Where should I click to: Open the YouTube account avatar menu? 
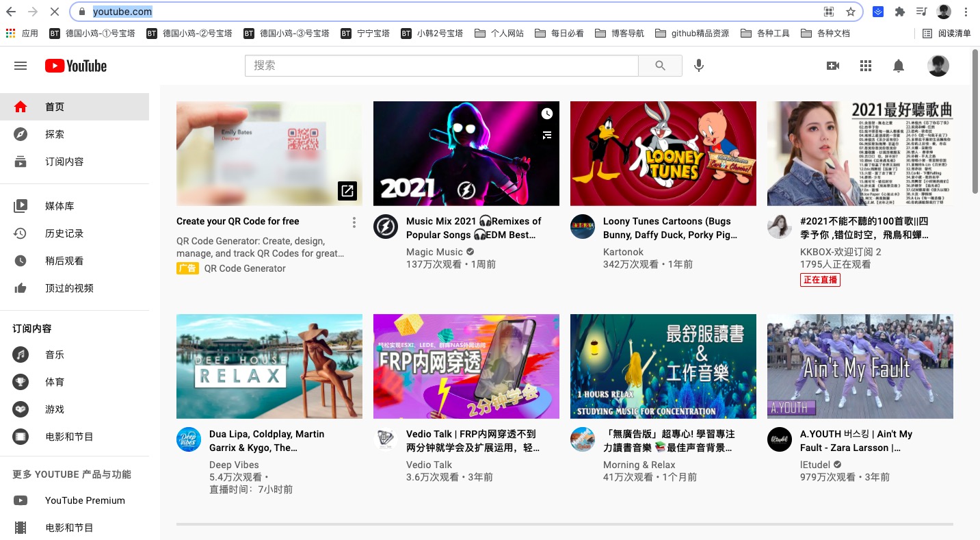[x=938, y=66]
